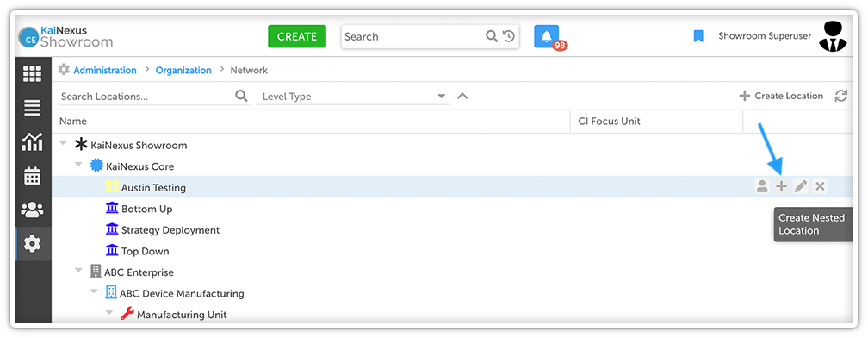Collapse the filter bar with up chevron
This screenshot has height=338, width=868.
pyautogui.click(x=462, y=96)
